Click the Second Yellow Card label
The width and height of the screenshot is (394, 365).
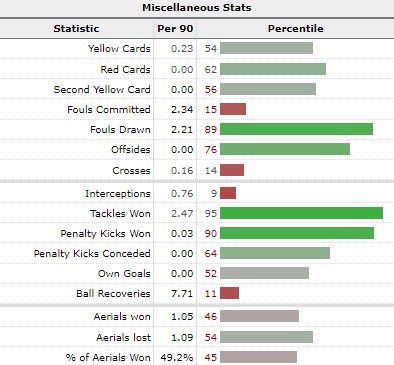(x=102, y=89)
